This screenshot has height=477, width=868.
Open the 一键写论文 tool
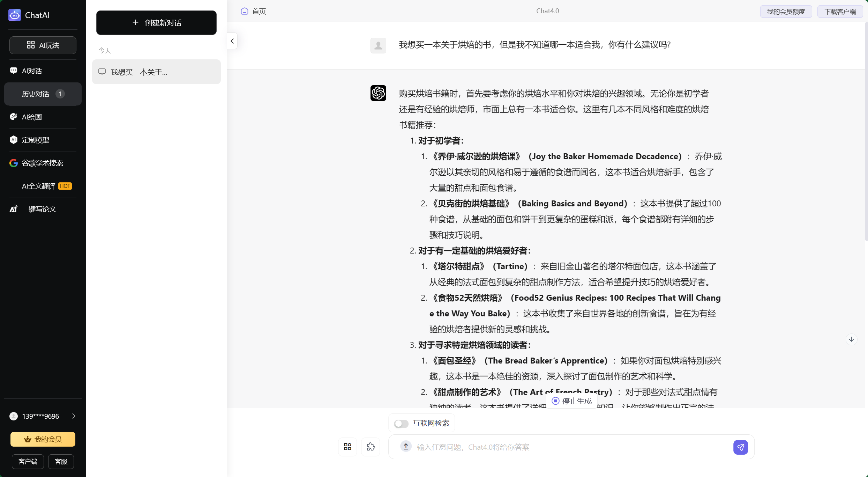point(38,209)
